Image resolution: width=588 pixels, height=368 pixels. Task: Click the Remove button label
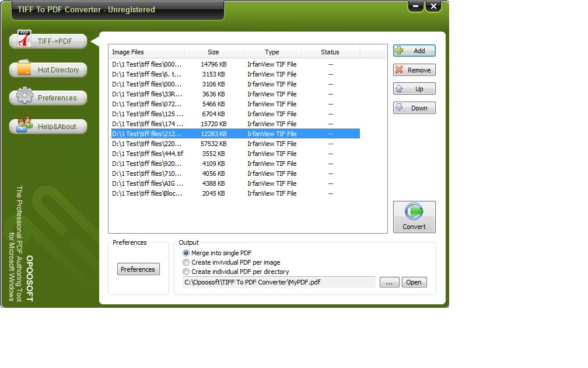[x=419, y=70]
